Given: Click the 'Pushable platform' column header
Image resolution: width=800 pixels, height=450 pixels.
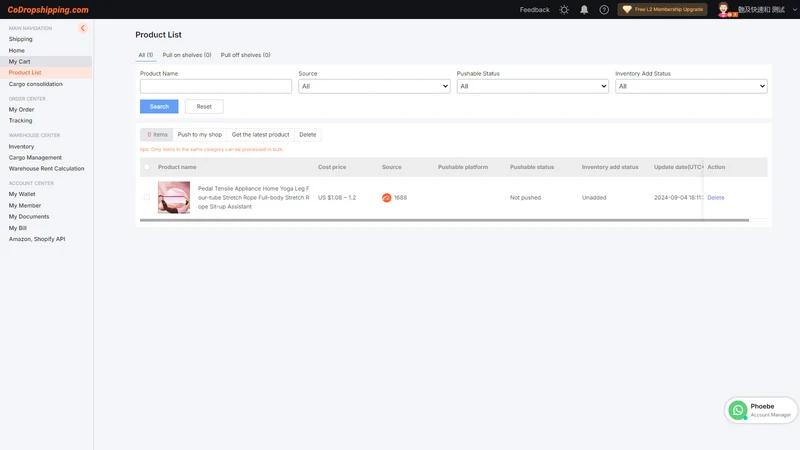Looking at the screenshot, I should [463, 167].
